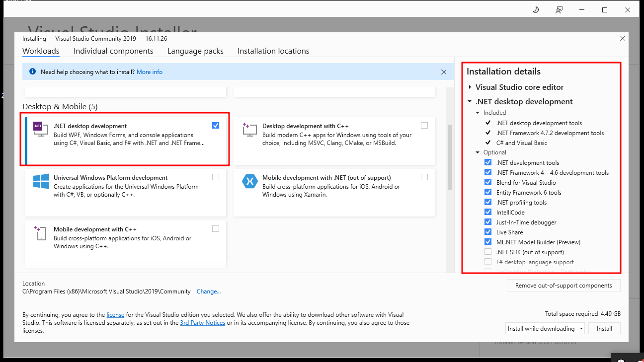Viewport: 644px width, 362px height.
Task: Click Remove out-of-support components
Action: point(563,286)
